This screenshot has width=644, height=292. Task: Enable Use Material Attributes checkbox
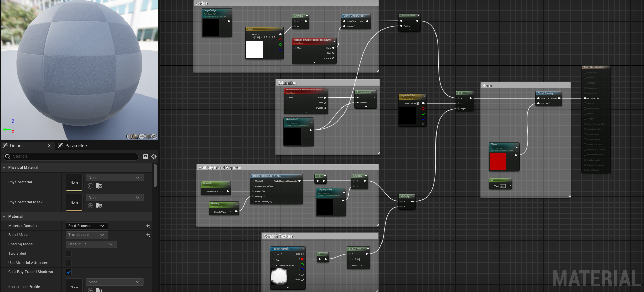(69, 263)
